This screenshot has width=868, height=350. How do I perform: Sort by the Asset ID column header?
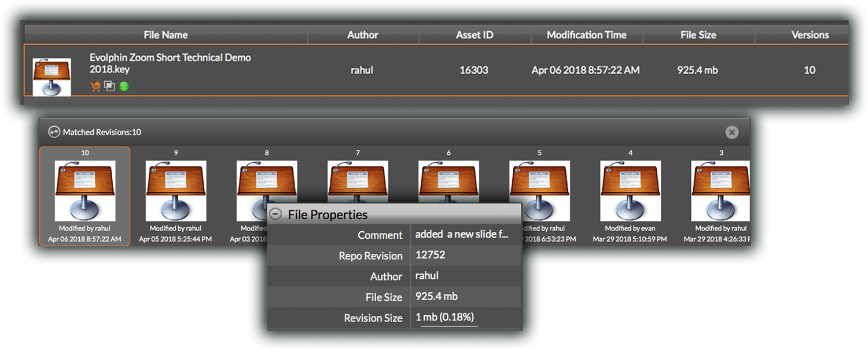[475, 35]
